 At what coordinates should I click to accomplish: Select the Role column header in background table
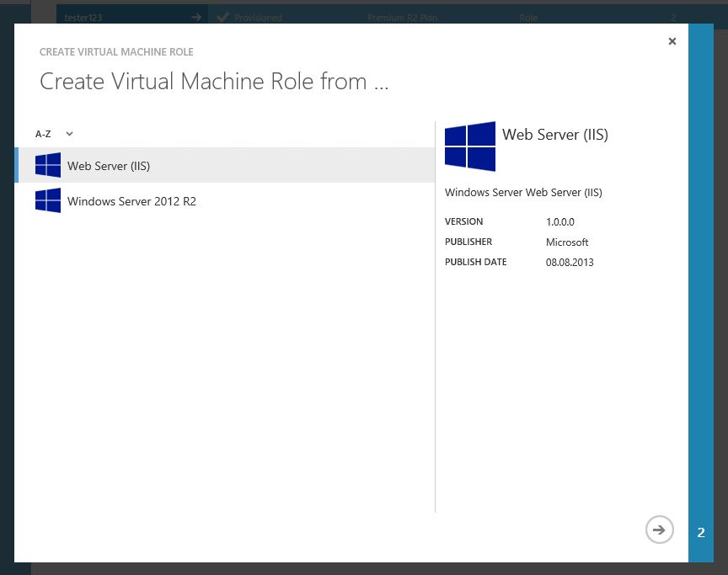pos(528,17)
